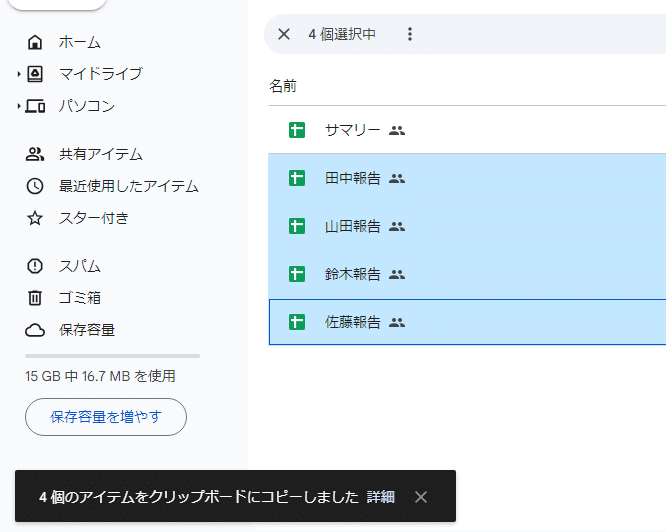Click the 保存容量 cloud icon
Screen dimensions: 666x532
35,330
